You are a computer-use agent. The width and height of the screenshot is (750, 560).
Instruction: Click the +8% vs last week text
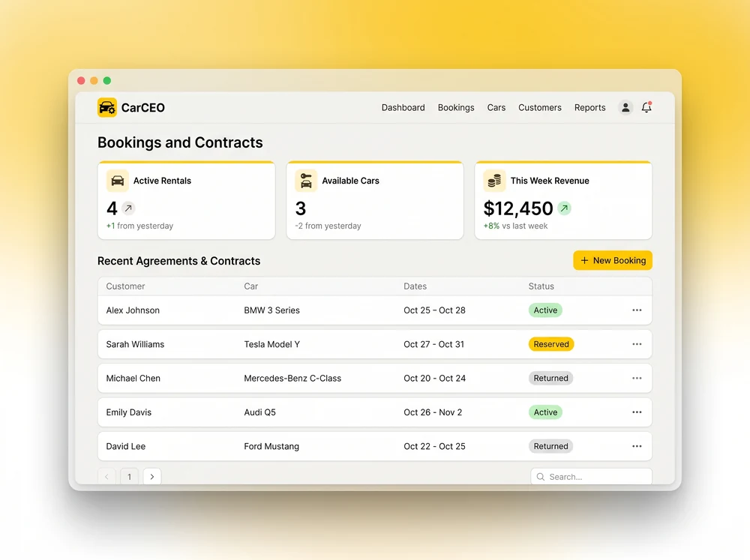tap(516, 226)
